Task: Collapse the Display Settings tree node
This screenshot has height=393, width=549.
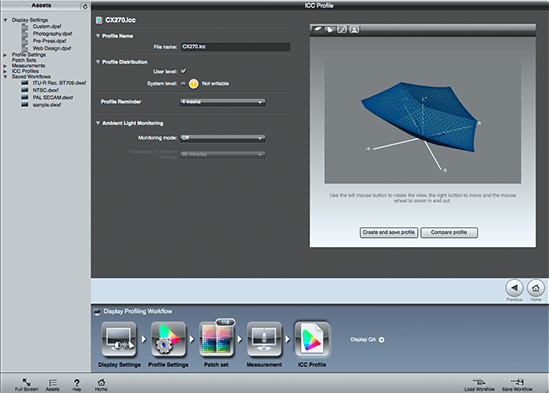Action: click(5, 20)
